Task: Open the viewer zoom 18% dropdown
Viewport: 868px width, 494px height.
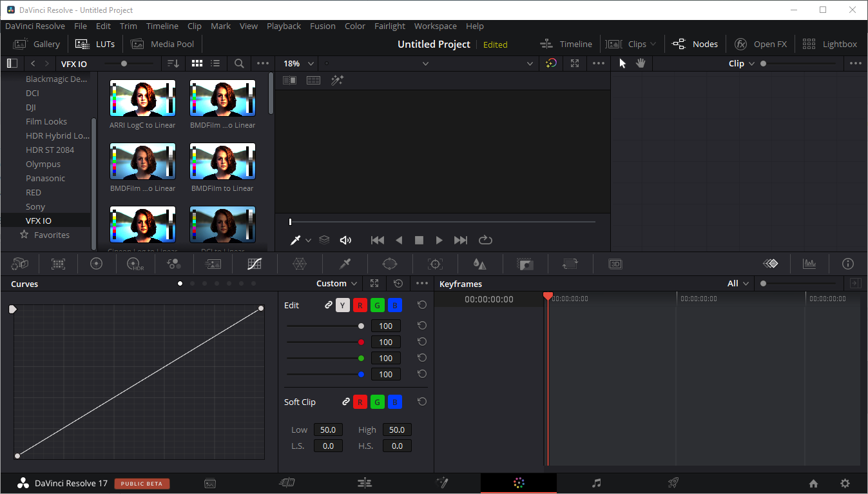Action: (x=298, y=63)
